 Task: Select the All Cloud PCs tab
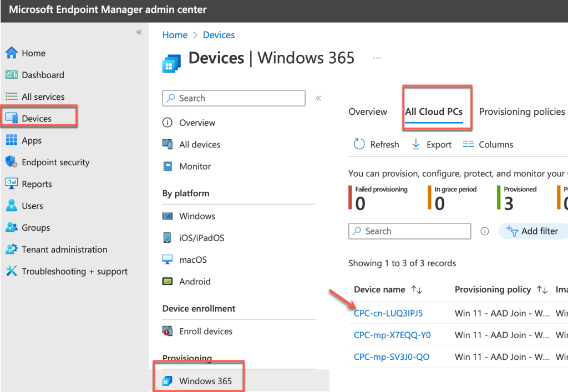coord(434,111)
